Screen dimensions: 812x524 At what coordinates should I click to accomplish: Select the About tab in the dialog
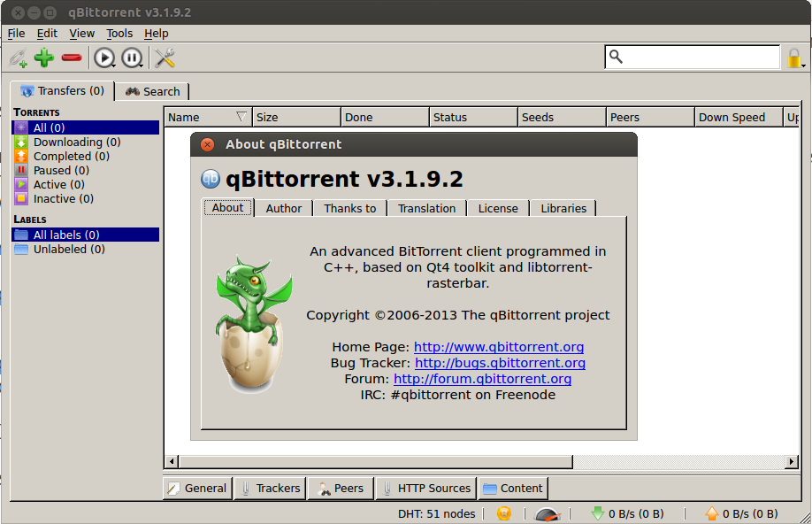click(x=228, y=208)
